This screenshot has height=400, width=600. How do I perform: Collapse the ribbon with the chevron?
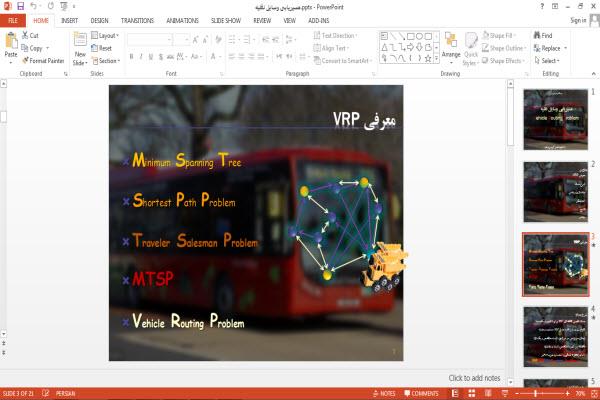[593, 73]
